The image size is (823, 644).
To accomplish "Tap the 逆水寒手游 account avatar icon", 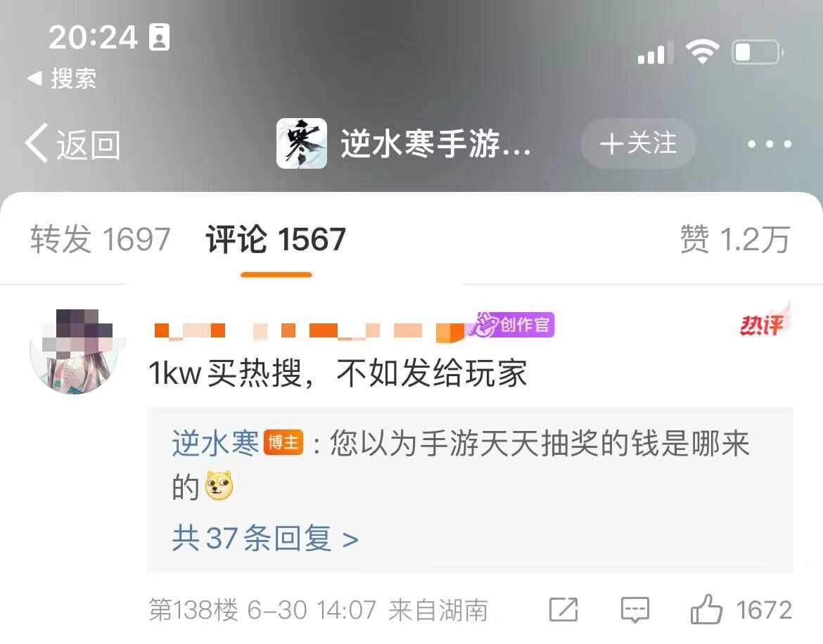I will click(x=301, y=143).
